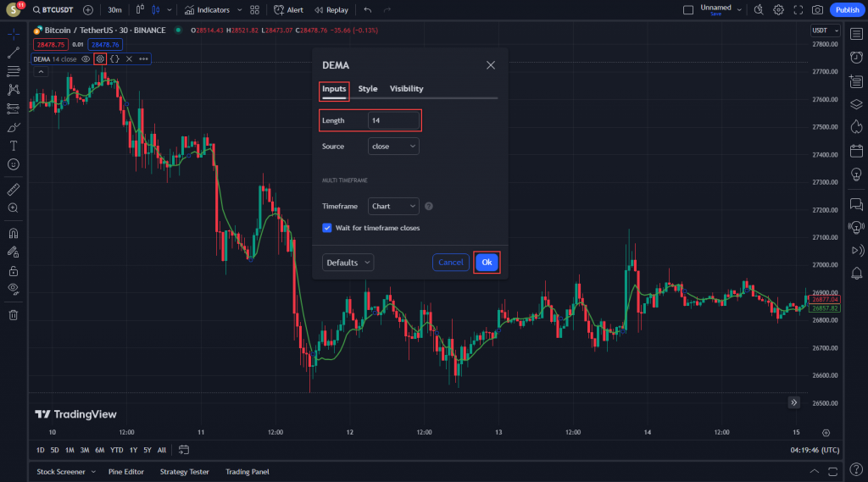Open the USDT currency dropdown

point(825,30)
